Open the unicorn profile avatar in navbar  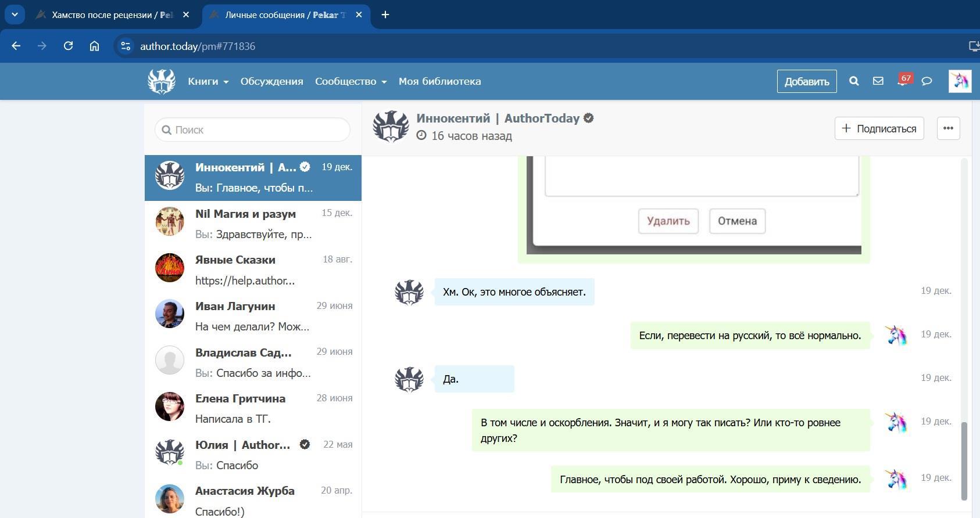tap(960, 81)
